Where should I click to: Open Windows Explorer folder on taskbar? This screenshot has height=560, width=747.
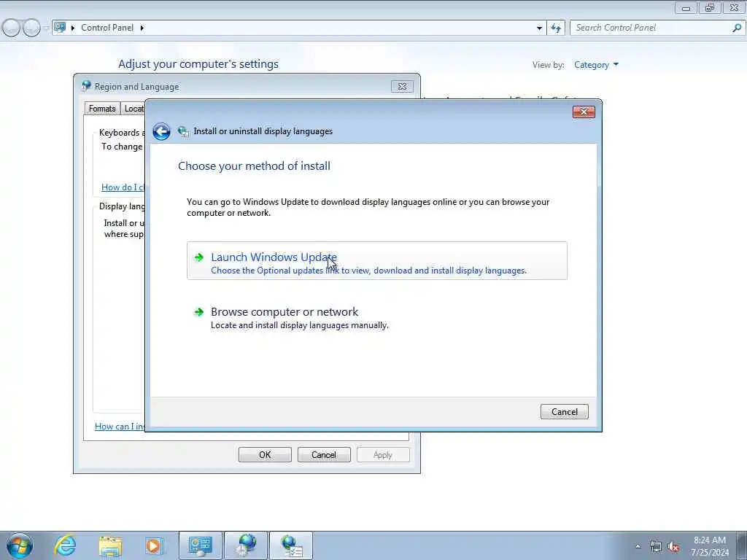(x=110, y=545)
